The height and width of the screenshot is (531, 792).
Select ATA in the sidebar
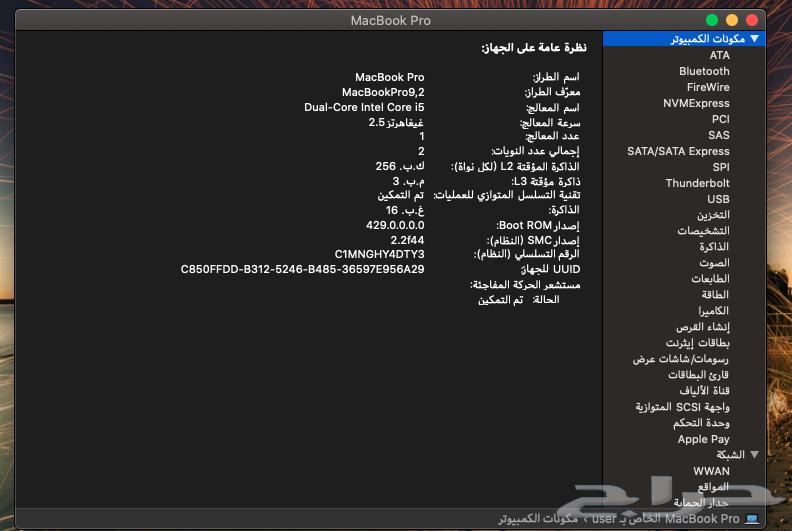[x=719, y=56]
